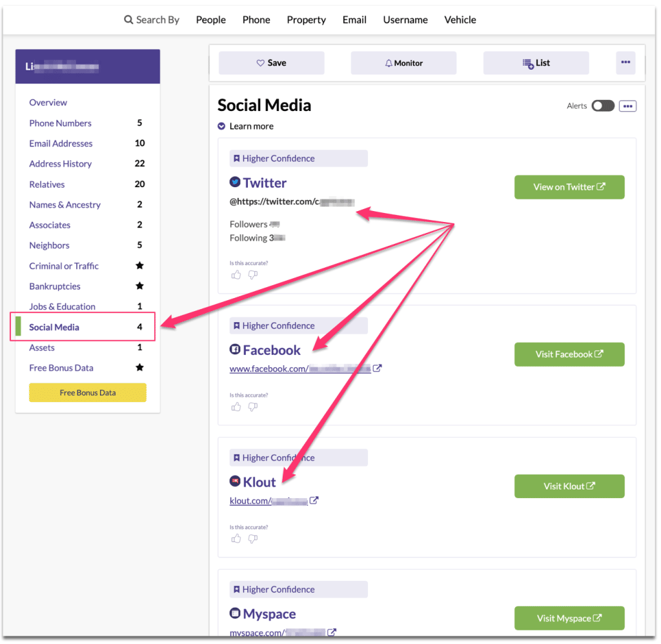Viewport: 661px width, 644px height.
Task: Open Neighbors section
Action: (49, 245)
